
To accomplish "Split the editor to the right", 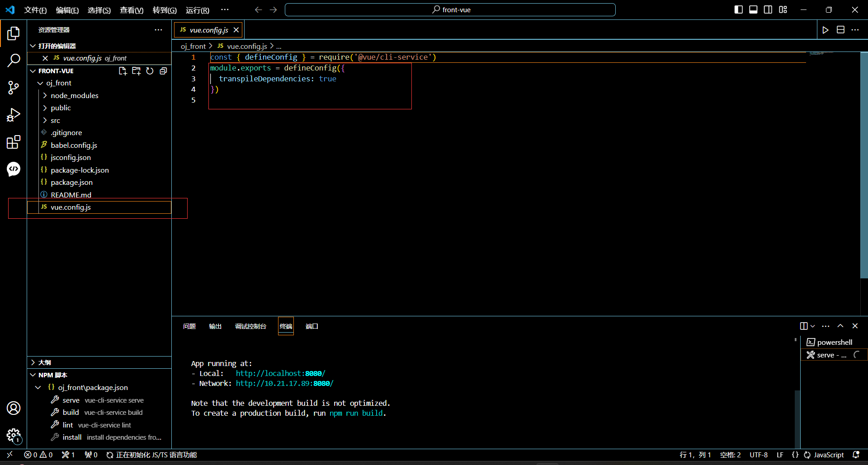I will tap(840, 30).
